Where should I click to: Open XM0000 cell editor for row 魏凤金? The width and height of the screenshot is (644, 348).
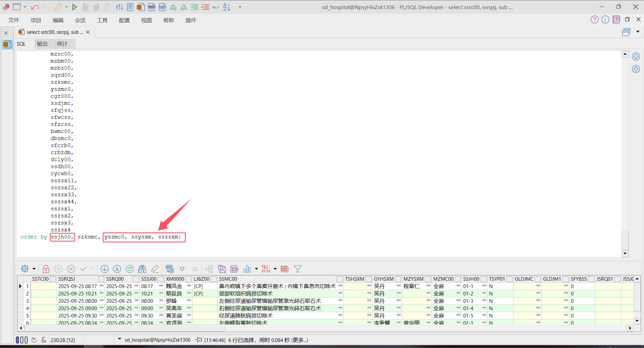click(x=189, y=286)
